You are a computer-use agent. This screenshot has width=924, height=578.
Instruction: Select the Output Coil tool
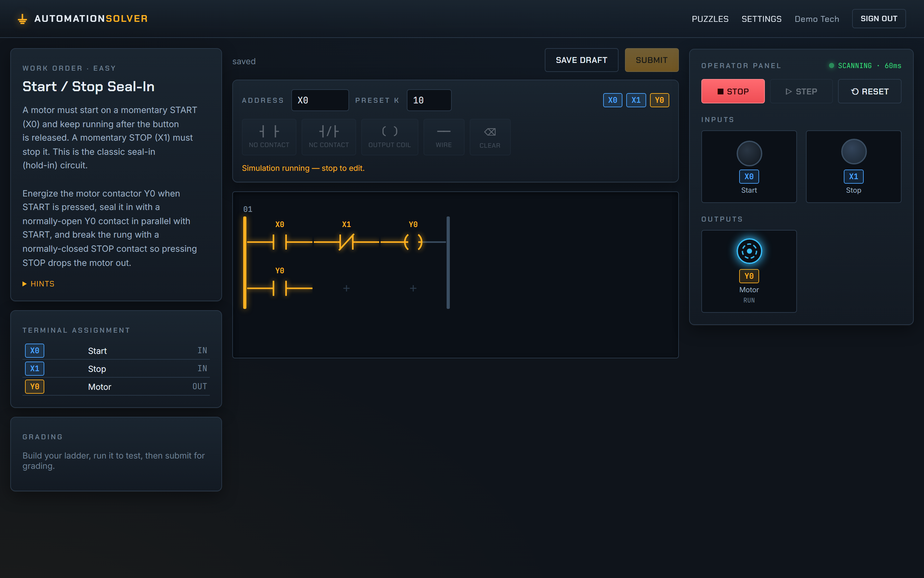pos(389,137)
